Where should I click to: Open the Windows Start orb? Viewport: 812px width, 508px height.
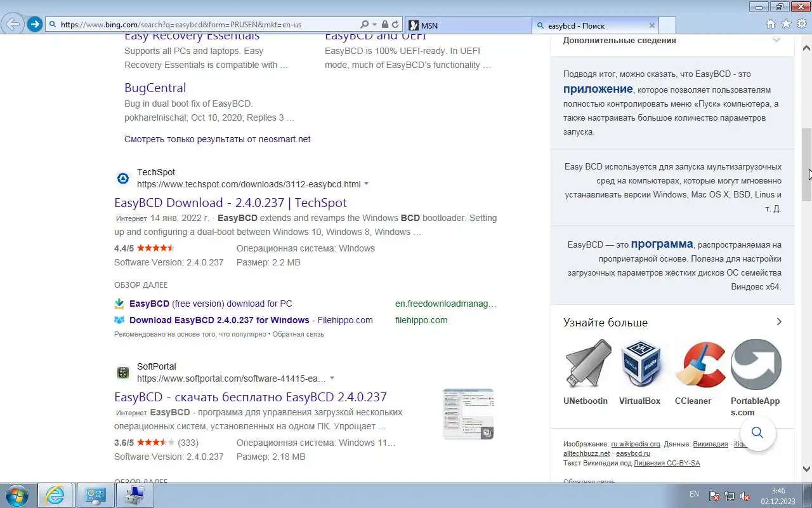tap(17, 495)
